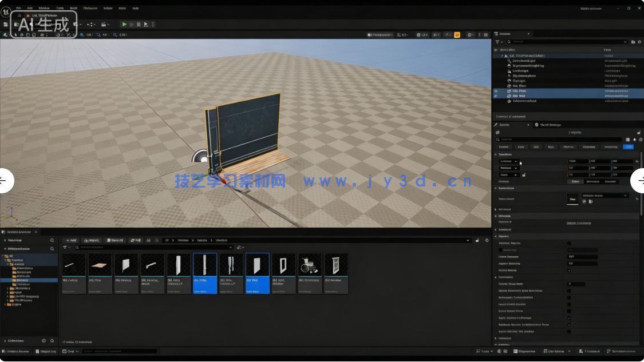Click the orange highlighted viewport toolbar icon
The image size is (644, 362).
click(457, 35)
